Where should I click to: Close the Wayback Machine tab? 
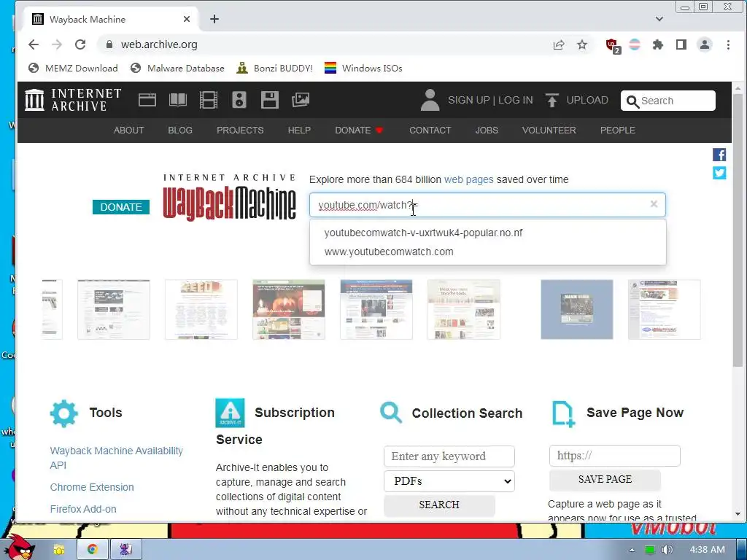tap(187, 19)
